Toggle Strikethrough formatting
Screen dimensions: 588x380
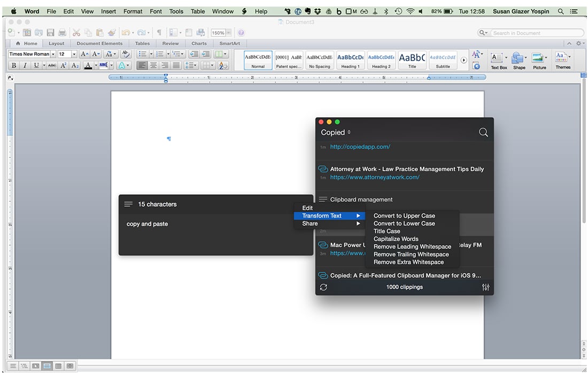pos(52,65)
